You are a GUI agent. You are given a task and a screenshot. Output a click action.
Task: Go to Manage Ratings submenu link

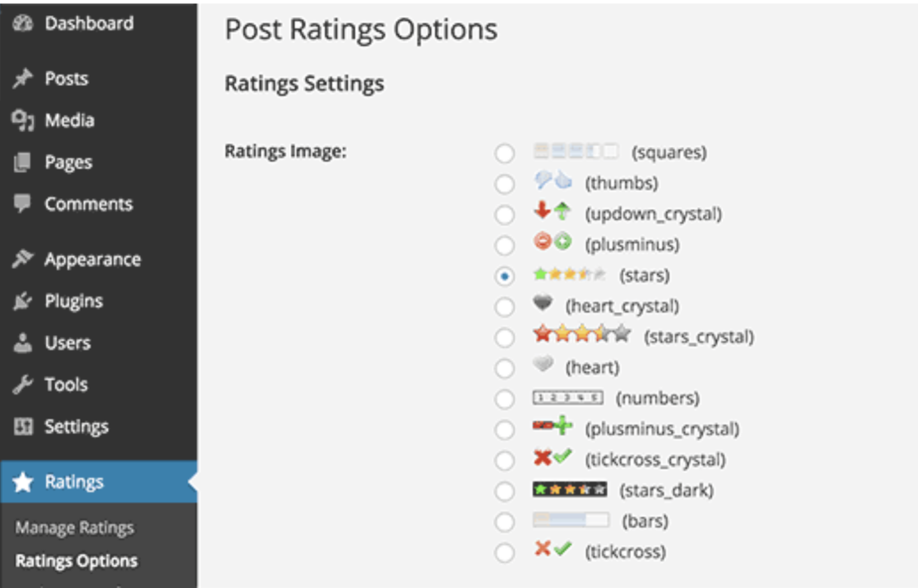74,528
